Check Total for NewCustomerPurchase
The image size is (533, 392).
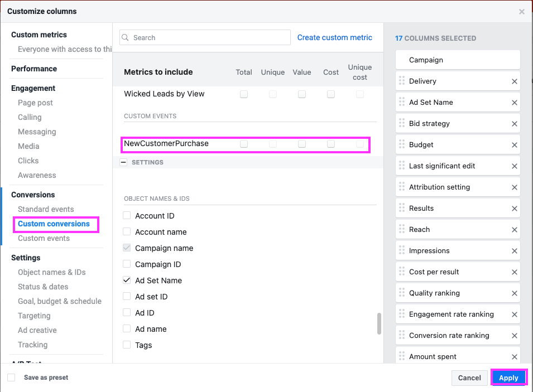pyautogui.click(x=244, y=144)
